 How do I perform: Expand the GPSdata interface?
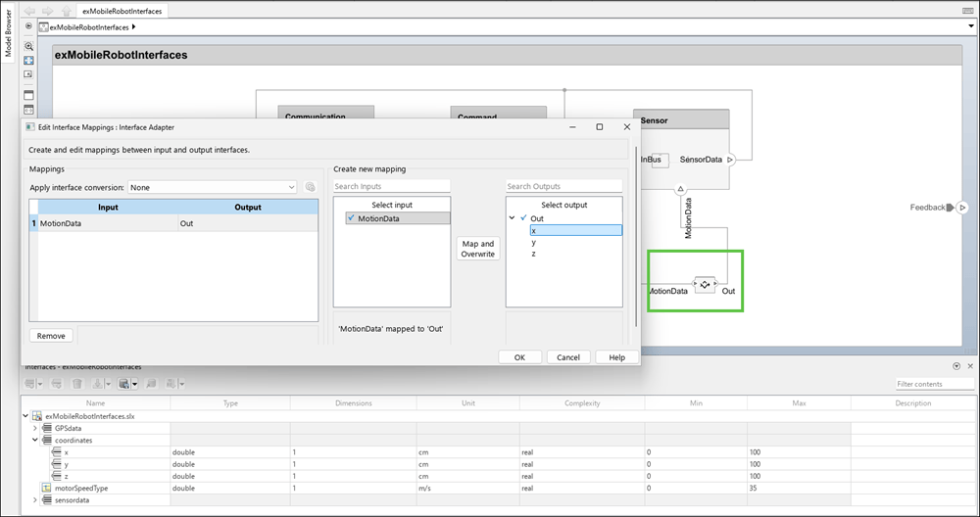coord(35,428)
